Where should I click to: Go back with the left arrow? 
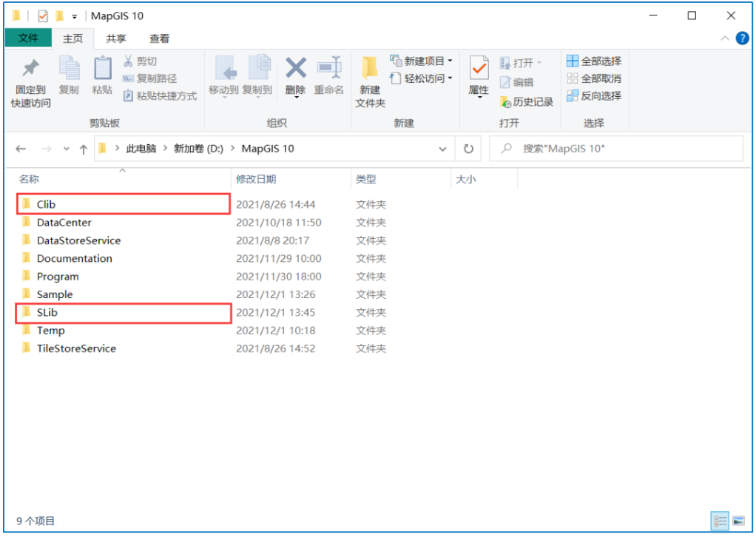tap(21, 149)
